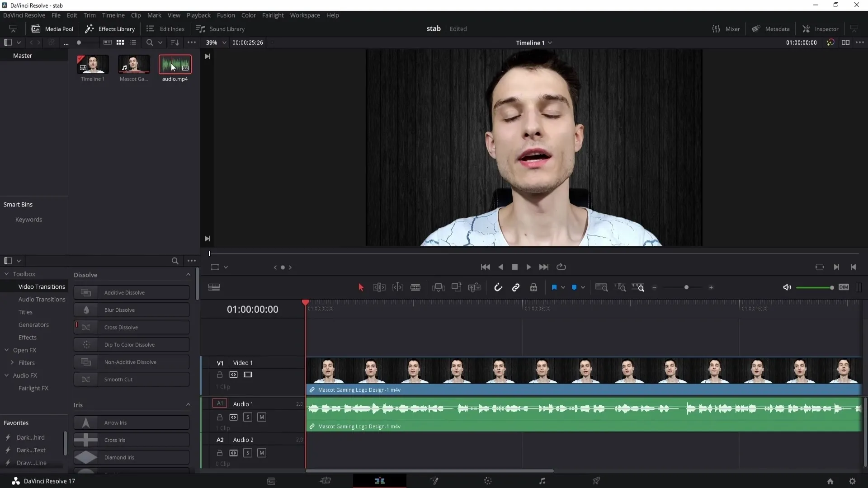Click the Effects Library button
This screenshot has height=488, width=868.
click(x=110, y=28)
